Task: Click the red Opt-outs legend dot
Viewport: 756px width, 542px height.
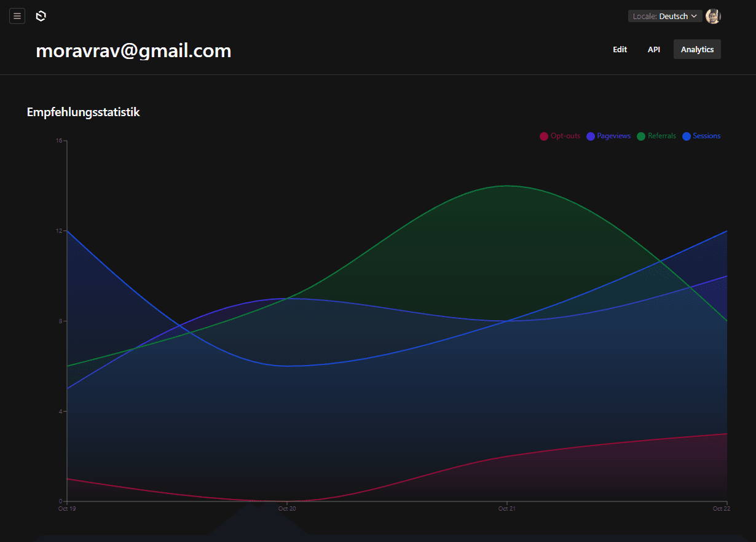Action: click(544, 136)
